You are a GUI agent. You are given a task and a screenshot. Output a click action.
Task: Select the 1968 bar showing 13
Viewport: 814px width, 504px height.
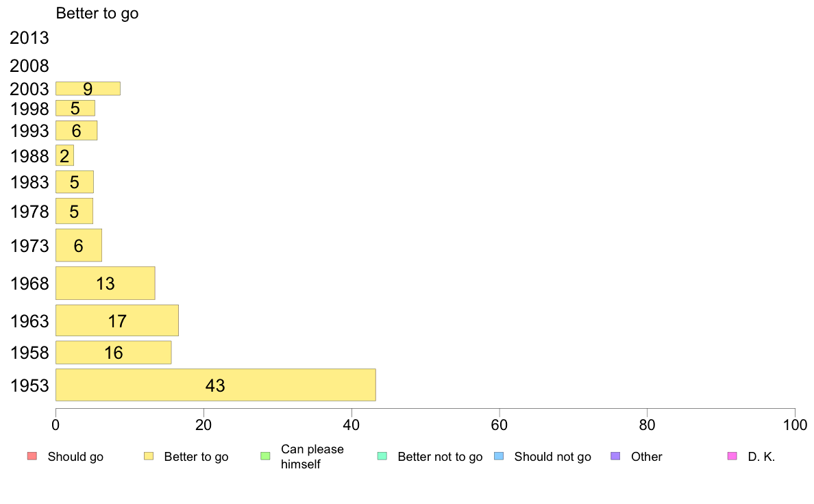point(106,283)
